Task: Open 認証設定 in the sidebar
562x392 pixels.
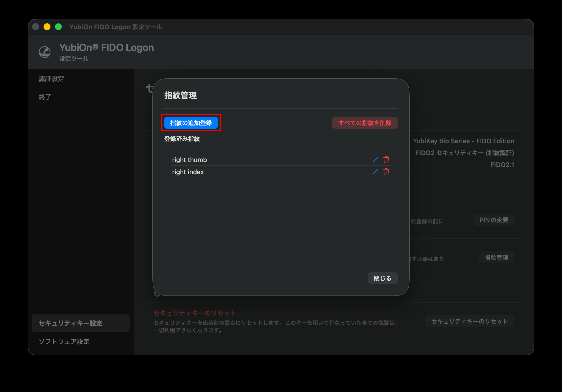Action: pyautogui.click(x=51, y=79)
